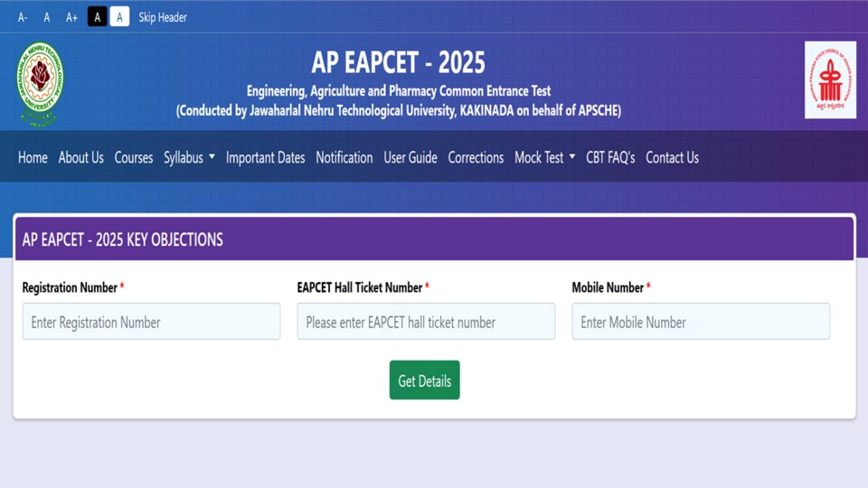Open the Home menu item
Viewport: 868px width, 488px height.
coord(33,157)
